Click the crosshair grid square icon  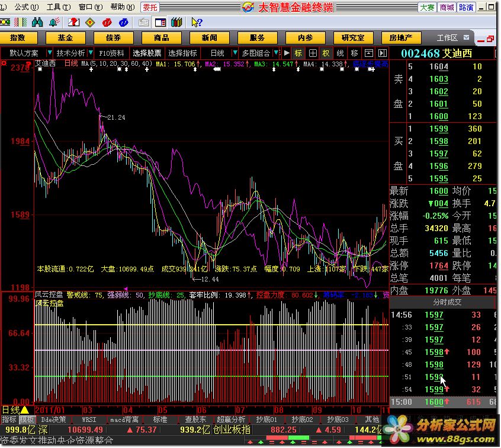[x=313, y=53]
